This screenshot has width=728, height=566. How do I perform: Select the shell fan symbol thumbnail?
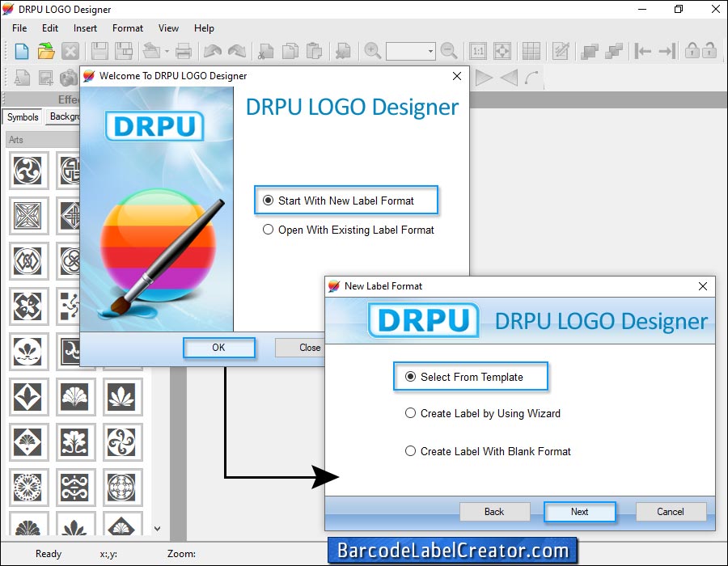pyautogui.click(x=74, y=397)
